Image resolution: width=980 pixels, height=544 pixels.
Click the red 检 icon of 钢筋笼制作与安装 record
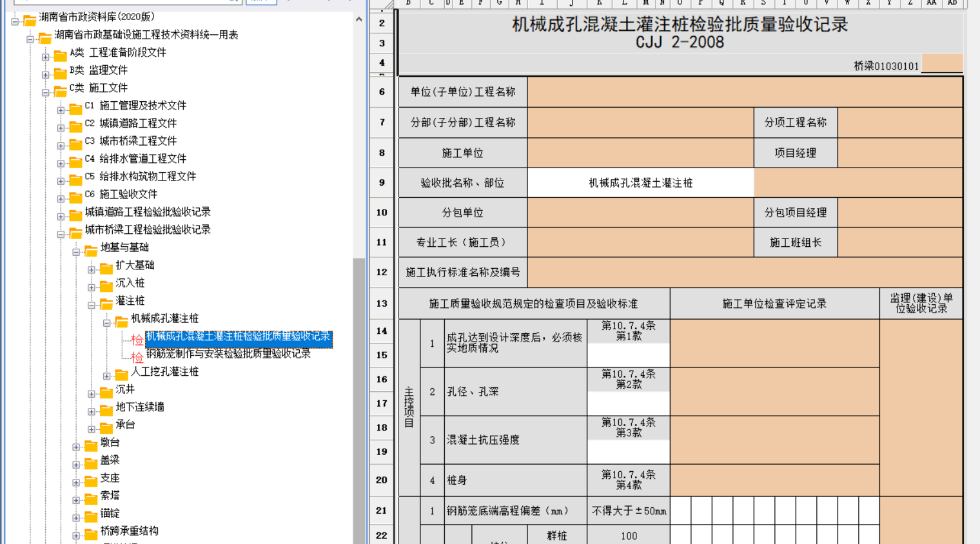[137, 356]
